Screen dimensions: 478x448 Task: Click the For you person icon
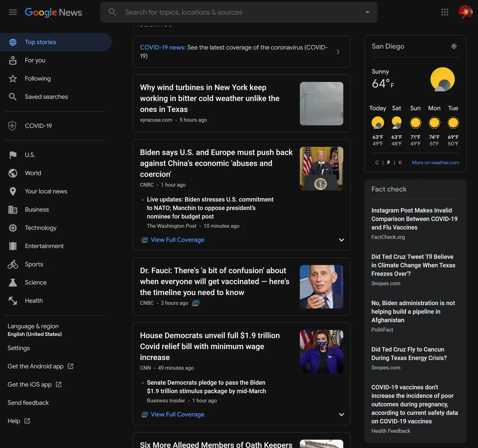click(x=13, y=60)
